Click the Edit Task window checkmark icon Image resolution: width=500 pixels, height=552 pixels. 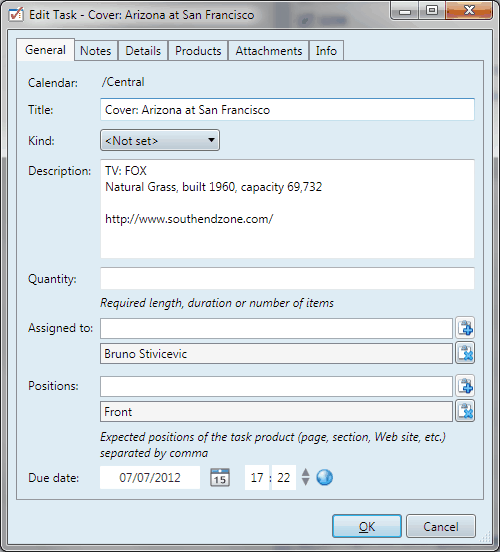click(16, 15)
